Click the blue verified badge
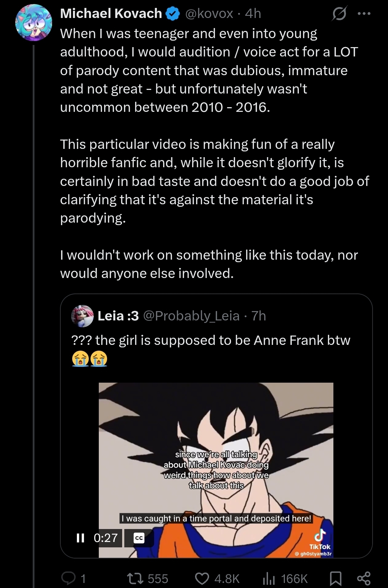 tap(173, 14)
